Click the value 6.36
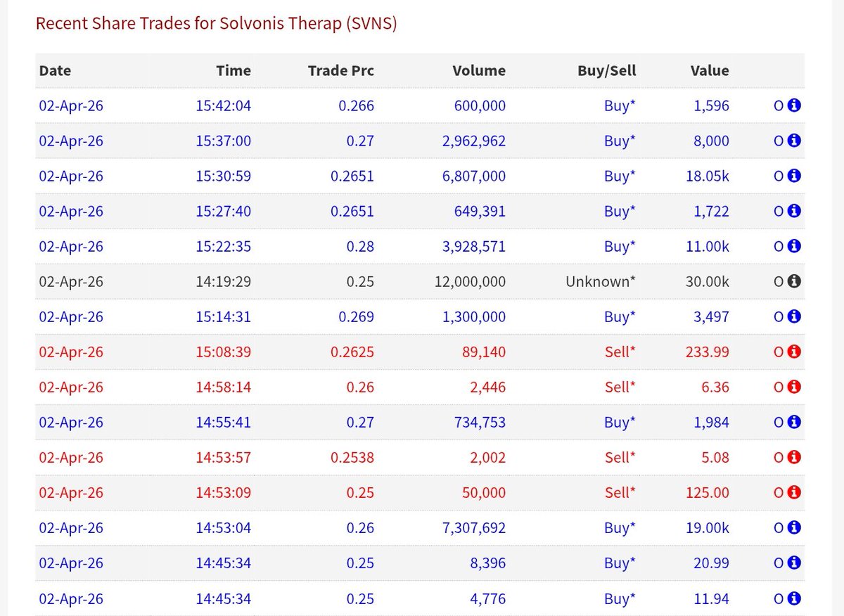 (715, 387)
